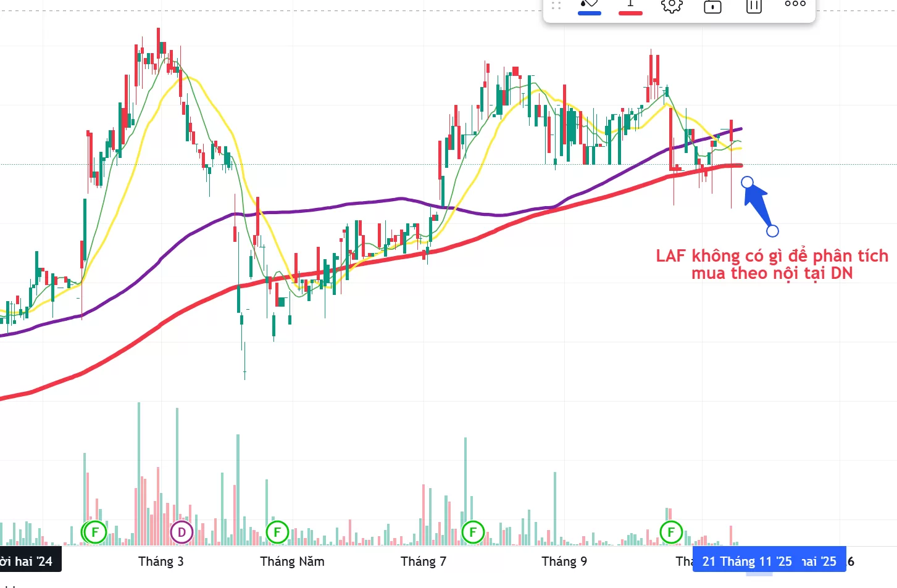
Task: Select the red LAF text annotation
Action: pos(772,264)
